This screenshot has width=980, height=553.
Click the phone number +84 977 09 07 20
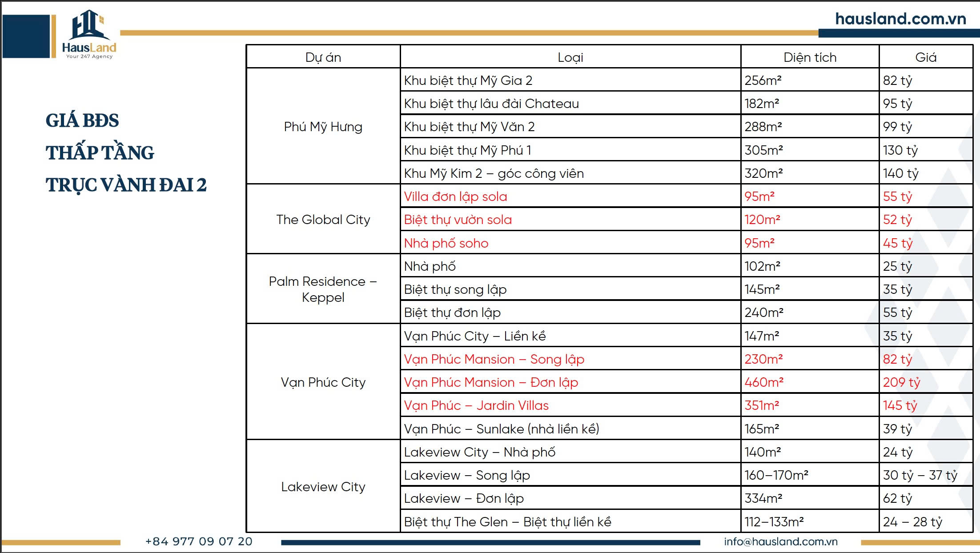(199, 541)
